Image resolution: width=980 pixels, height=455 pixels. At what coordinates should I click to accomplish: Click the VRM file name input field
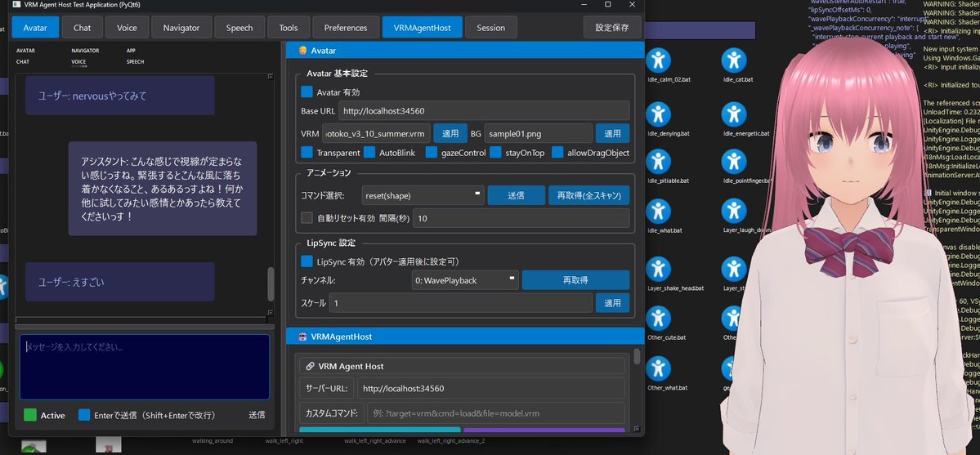pos(376,134)
